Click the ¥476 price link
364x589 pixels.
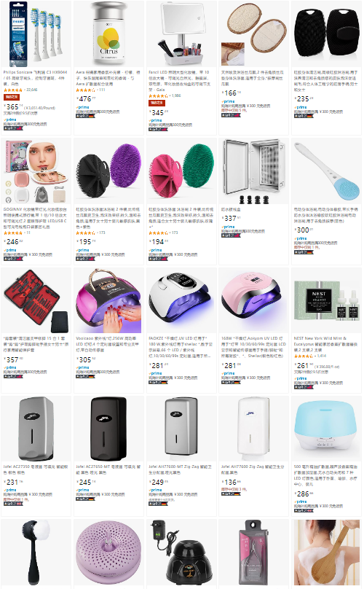click(x=86, y=99)
